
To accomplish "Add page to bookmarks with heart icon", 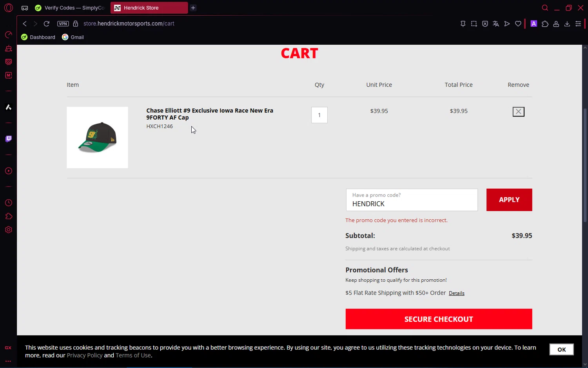I will 518,24.
